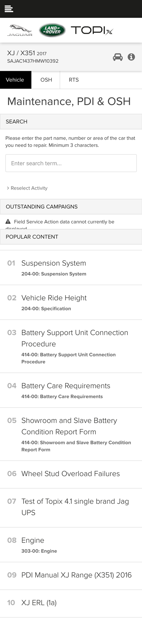Show vehicle information via info icon
The height and width of the screenshot is (644, 142).
(131, 57)
